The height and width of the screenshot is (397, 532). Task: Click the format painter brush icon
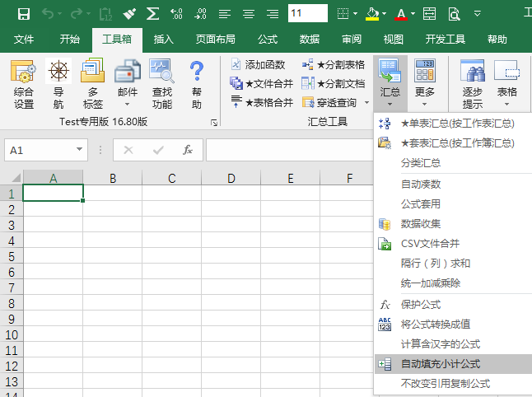click(x=129, y=13)
